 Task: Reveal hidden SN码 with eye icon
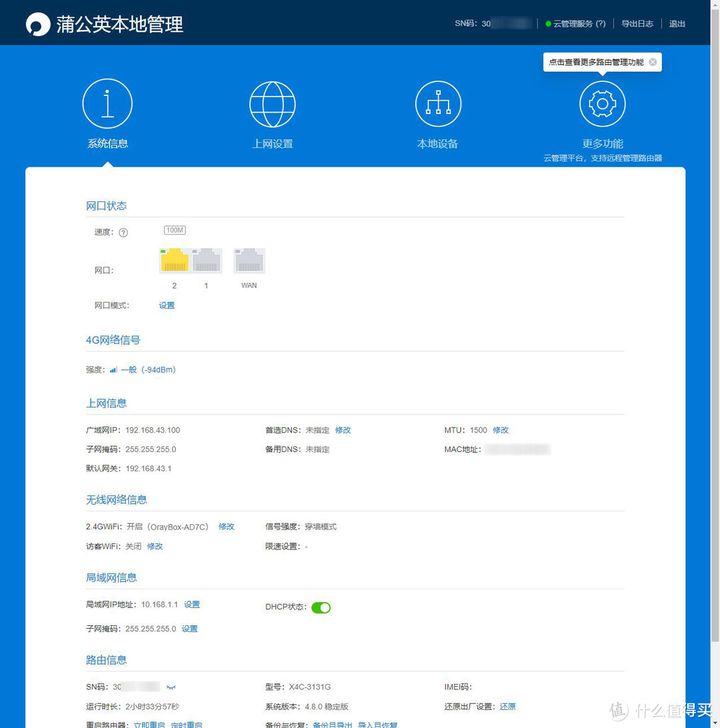(x=171, y=687)
